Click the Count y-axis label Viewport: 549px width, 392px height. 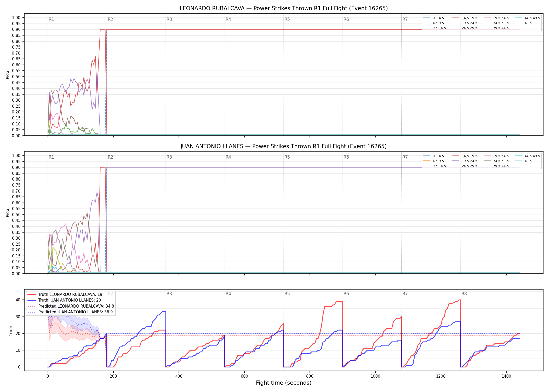(11, 330)
